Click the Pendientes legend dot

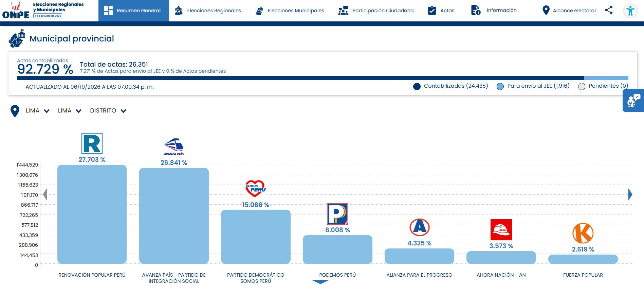coord(582,86)
